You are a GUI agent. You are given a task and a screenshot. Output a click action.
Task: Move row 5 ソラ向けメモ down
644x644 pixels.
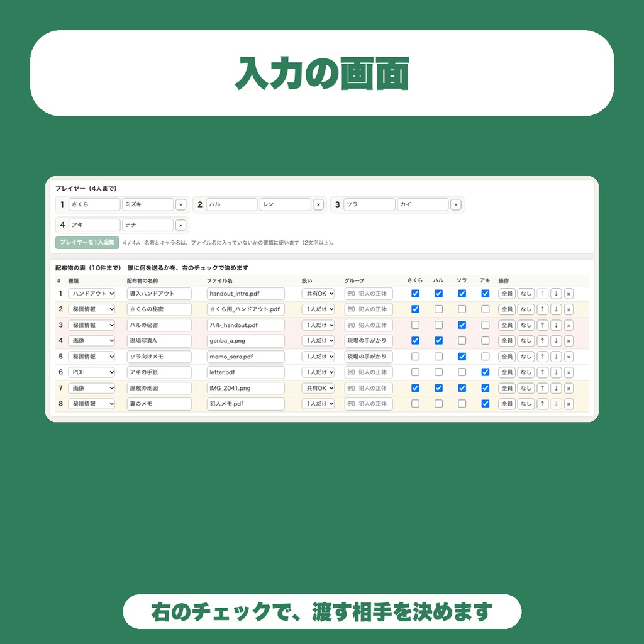pyautogui.click(x=556, y=357)
